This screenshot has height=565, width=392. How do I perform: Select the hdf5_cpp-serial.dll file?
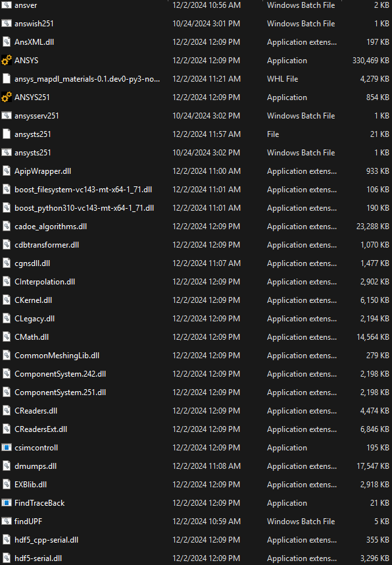pyautogui.click(x=47, y=539)
